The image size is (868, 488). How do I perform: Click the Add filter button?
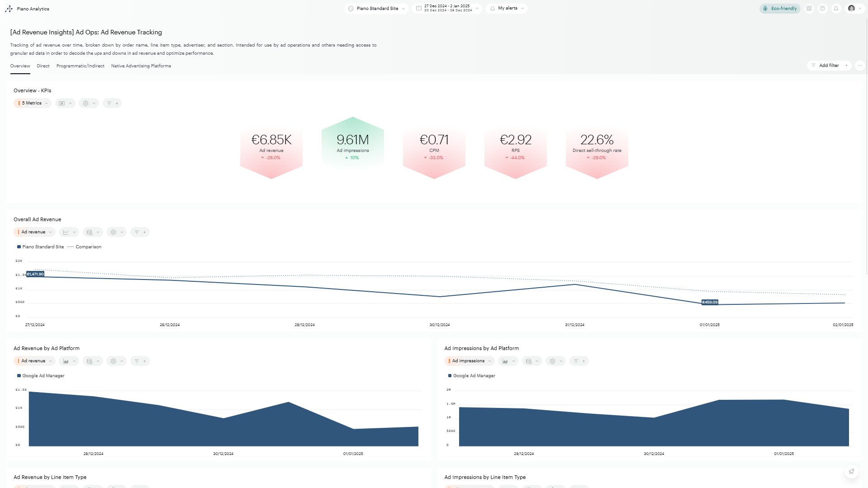click(829, 66)
